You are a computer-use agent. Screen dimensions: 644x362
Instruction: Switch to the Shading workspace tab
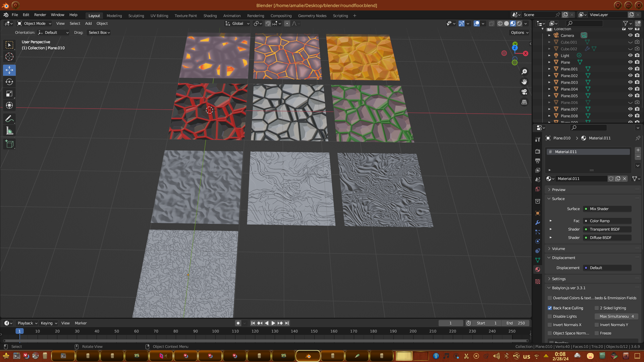pyautogui.click(x=210, y=16)
